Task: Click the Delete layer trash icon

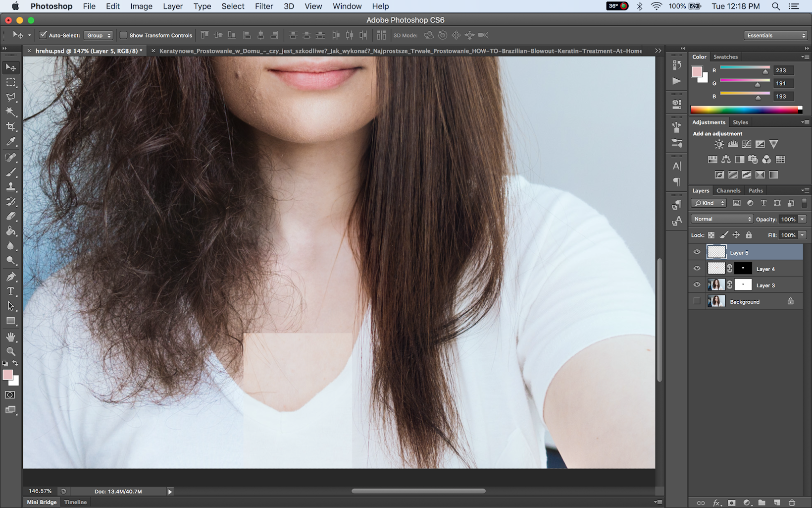Action: (x=792, y=503)
